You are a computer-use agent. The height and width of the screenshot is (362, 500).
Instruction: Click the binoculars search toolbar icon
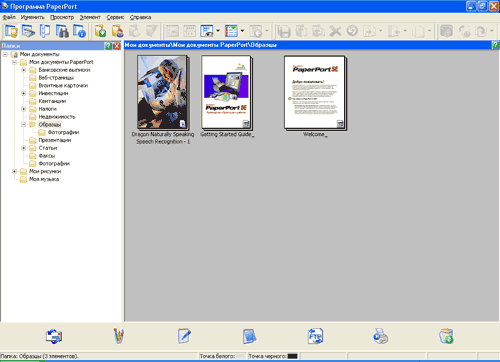(62, 31)
